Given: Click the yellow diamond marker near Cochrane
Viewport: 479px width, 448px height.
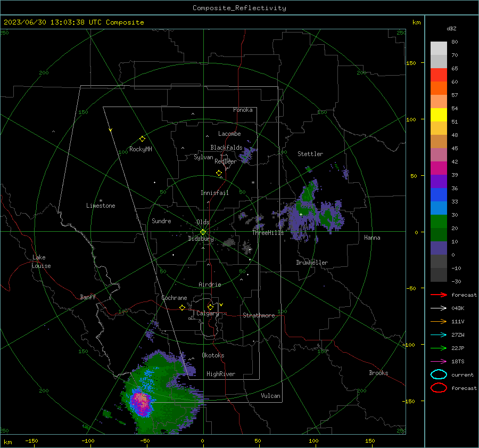Looking at the screenshot, I should [182, 307].
